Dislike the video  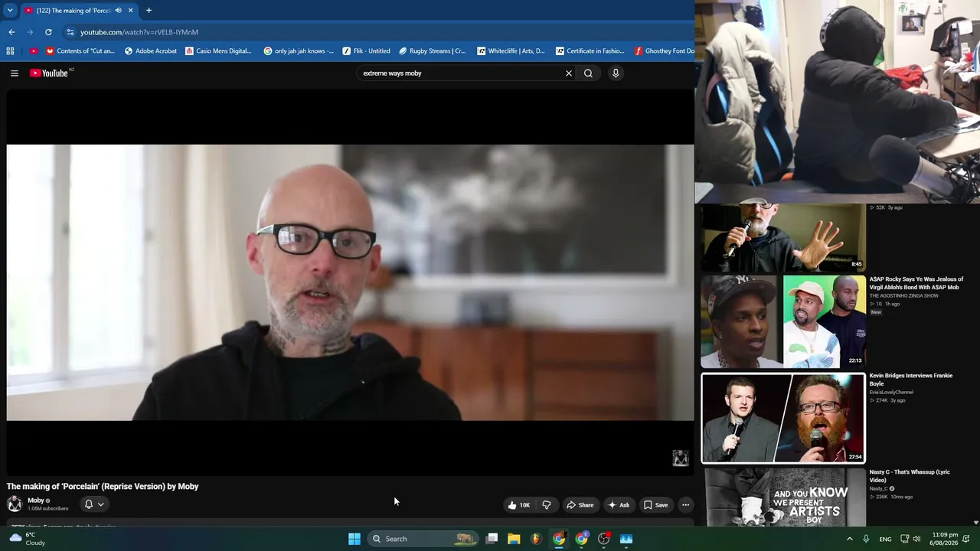547,505
